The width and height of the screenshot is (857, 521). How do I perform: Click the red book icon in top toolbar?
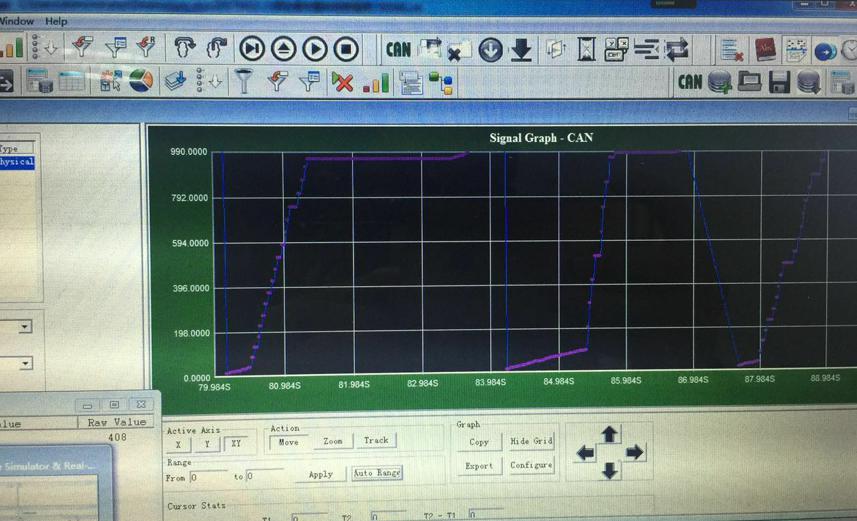coord(765,50)
